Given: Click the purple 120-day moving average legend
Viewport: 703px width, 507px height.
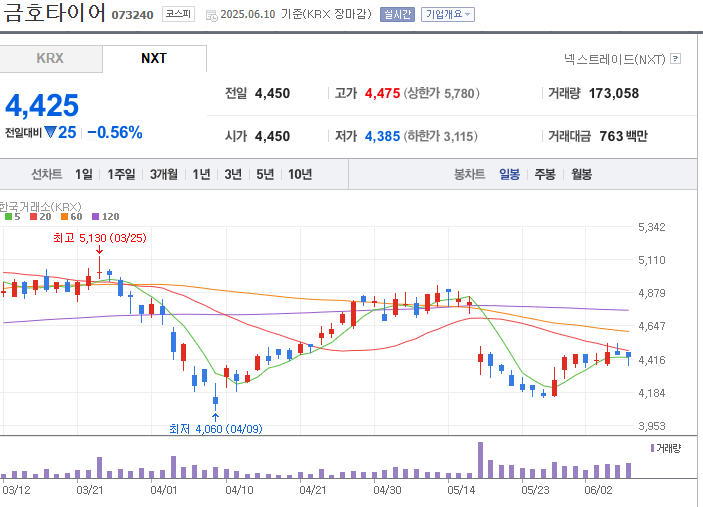Looking at the screenshot, I should tap(106, 217).
